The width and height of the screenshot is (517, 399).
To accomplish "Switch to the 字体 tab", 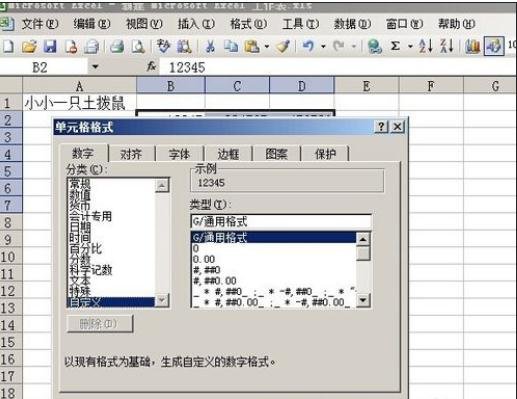I will pos(179,154).
